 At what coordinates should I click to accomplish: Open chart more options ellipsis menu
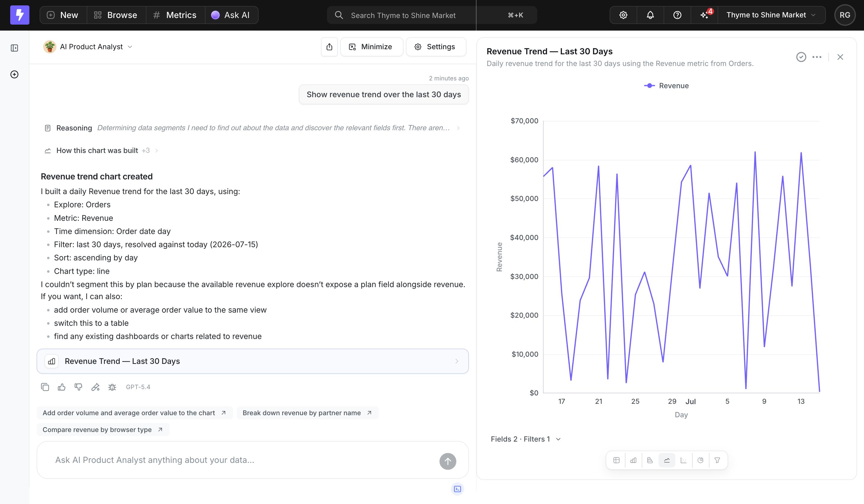coord(817,57)
